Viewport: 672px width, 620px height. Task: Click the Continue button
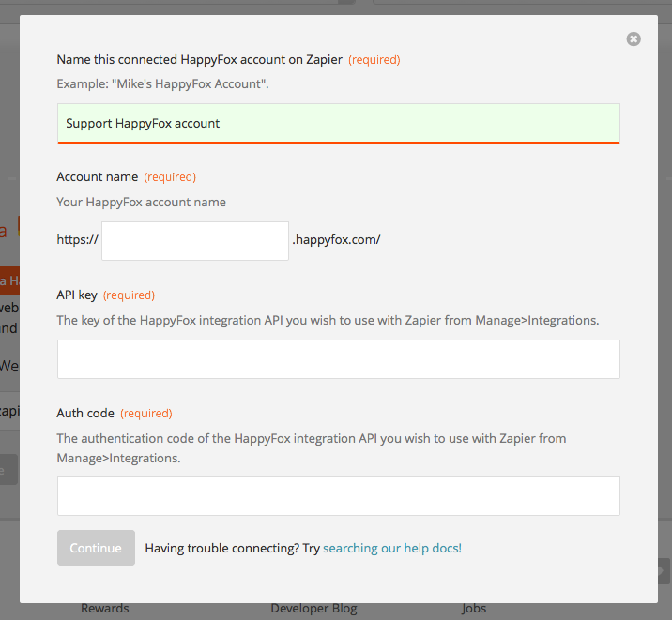96,548
